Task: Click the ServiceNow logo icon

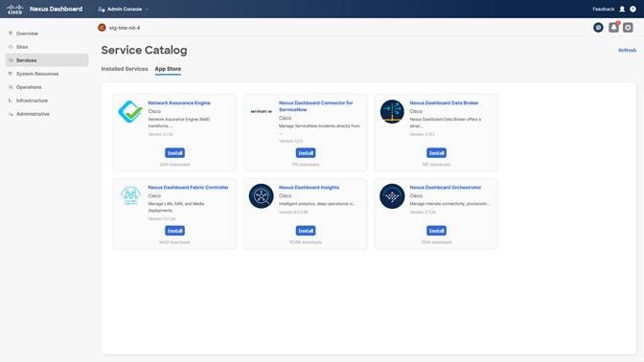Action: [x=262, y=111]
